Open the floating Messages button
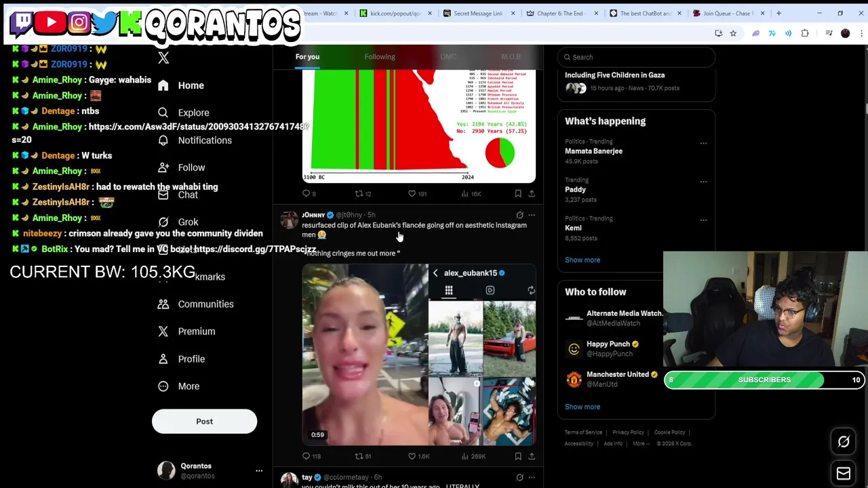 point(844,474)
